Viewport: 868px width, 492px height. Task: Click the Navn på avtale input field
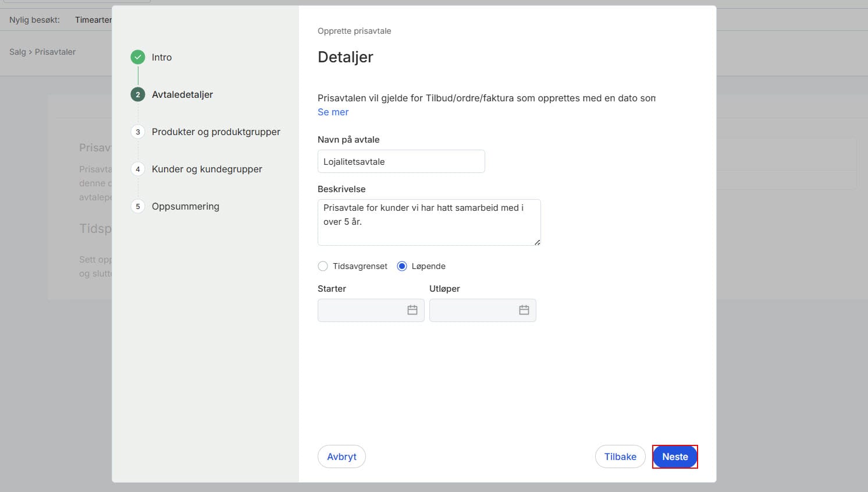(401, 161)
